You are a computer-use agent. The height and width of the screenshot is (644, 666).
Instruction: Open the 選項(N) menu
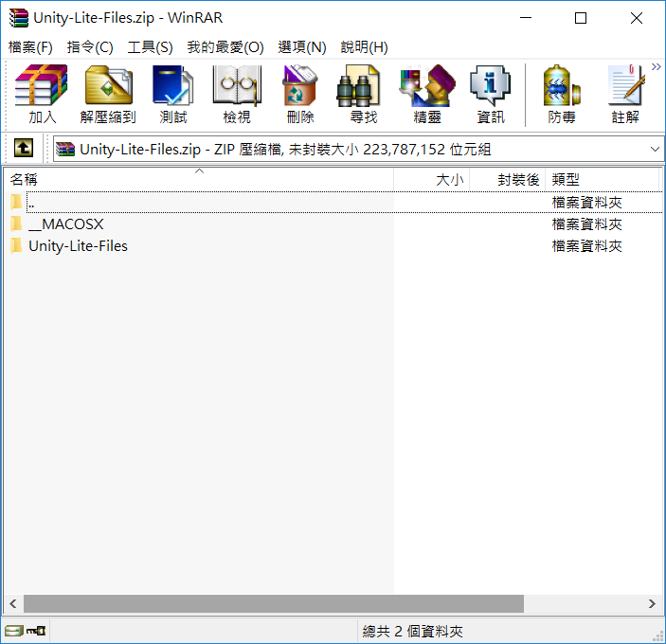tap(302, 47)
